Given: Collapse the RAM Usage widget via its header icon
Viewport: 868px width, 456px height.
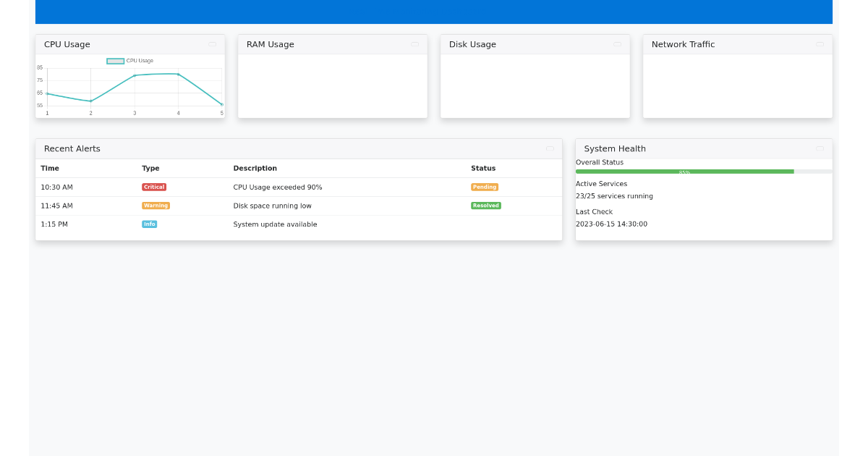Looking at the screenshot, I should [x=414, y=44].
